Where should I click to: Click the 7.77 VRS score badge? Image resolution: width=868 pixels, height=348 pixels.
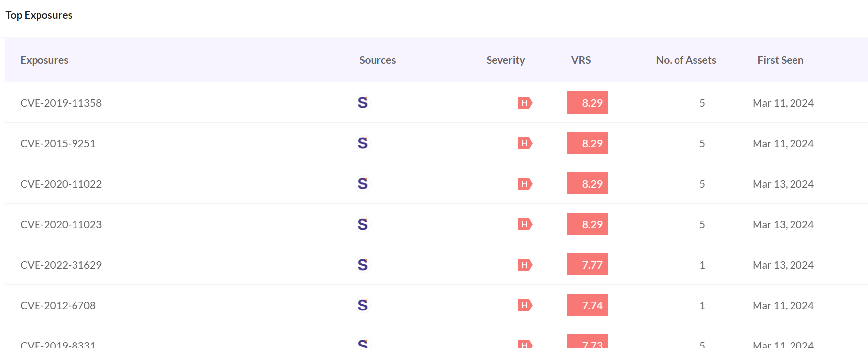tap(588, 265)
